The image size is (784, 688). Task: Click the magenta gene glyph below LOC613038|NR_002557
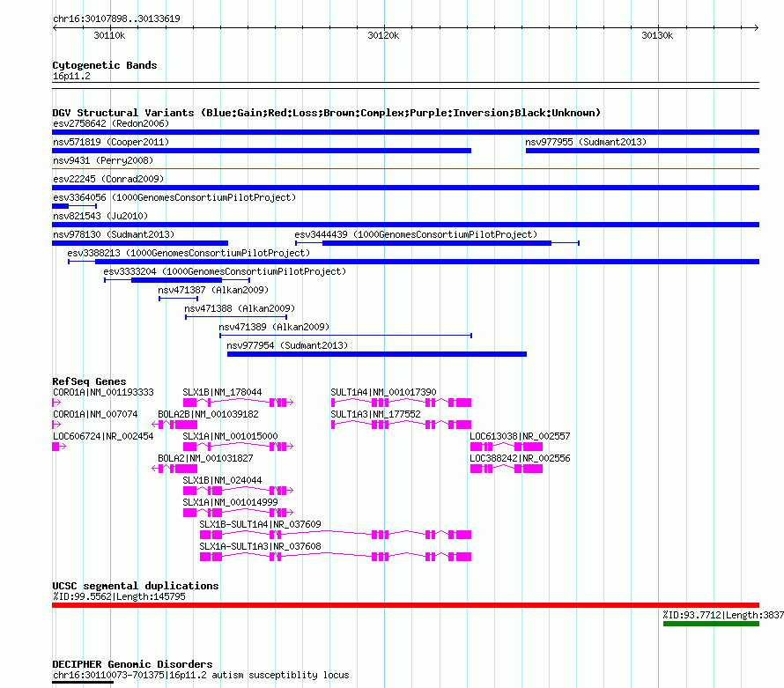[x=507, y=447]
